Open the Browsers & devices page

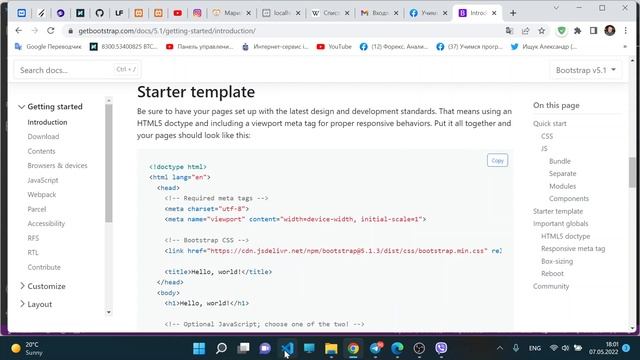[57, 165]
